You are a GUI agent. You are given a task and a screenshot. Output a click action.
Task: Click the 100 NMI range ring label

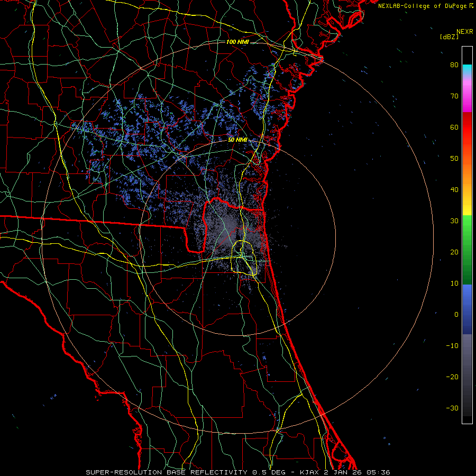click(237, 42)
